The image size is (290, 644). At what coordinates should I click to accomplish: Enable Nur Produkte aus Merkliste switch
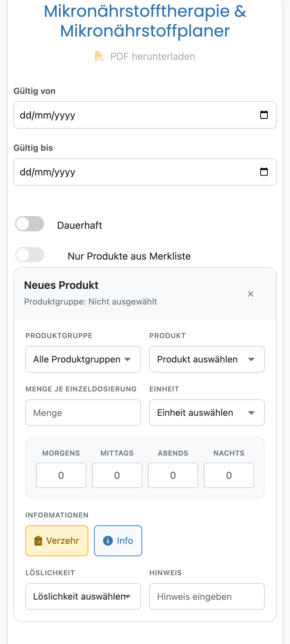pos(30,255)
